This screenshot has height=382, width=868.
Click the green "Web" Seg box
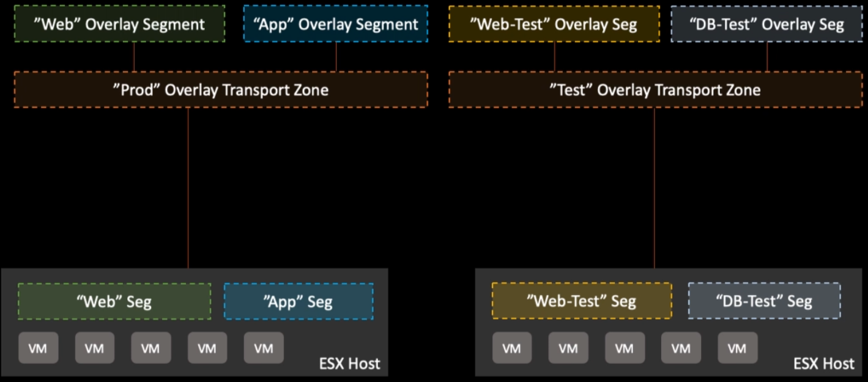114,301
